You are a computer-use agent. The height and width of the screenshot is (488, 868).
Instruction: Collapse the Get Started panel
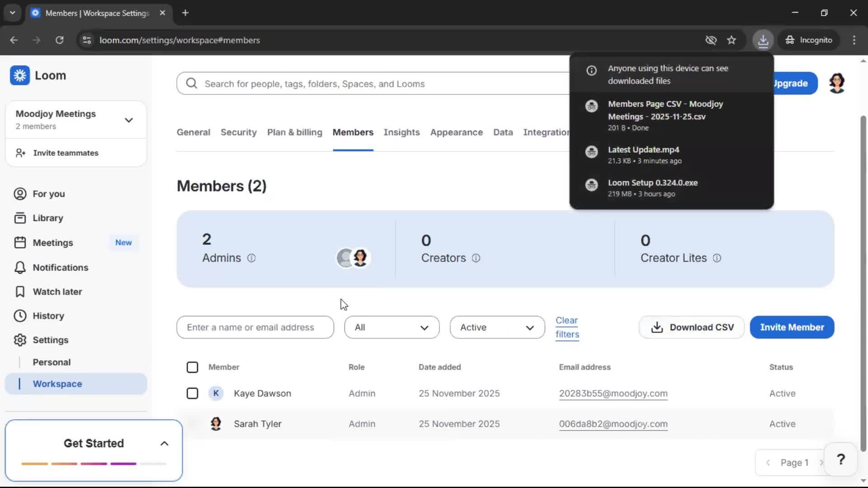165,444
